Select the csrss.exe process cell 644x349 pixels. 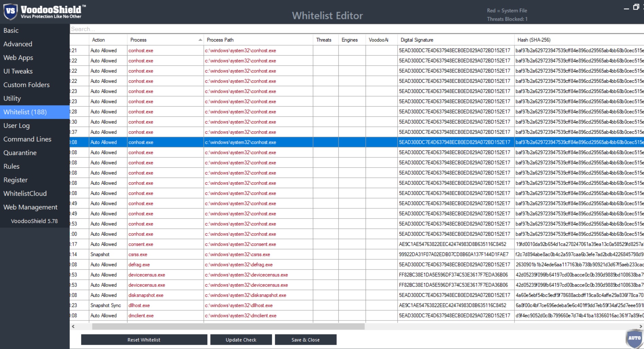(x=165, y=255)
